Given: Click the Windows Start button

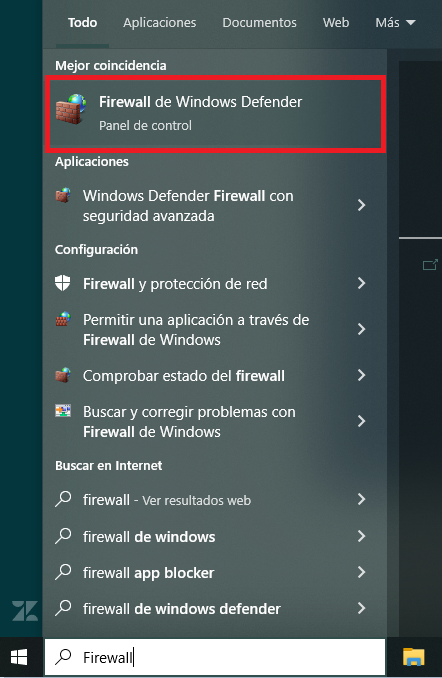Looking at the screenshot, I should point(19,657).
